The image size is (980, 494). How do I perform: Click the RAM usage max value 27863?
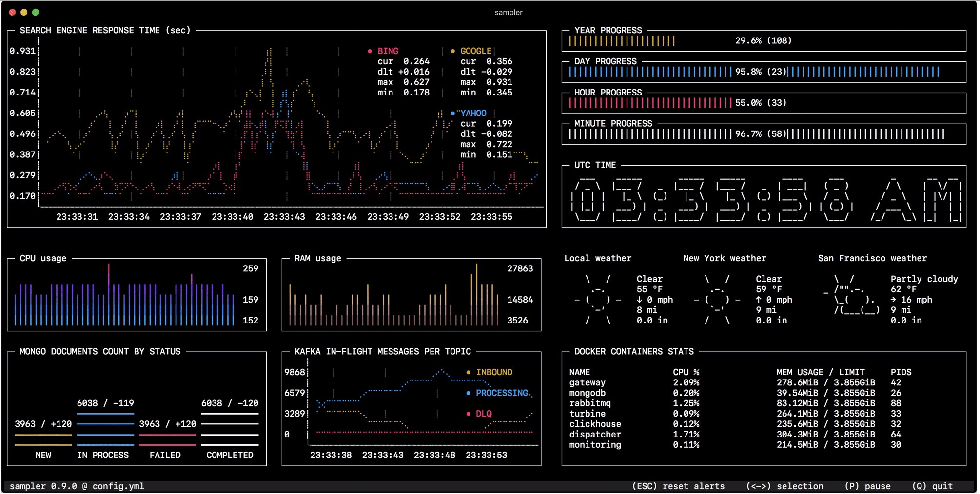pos(520,268)
